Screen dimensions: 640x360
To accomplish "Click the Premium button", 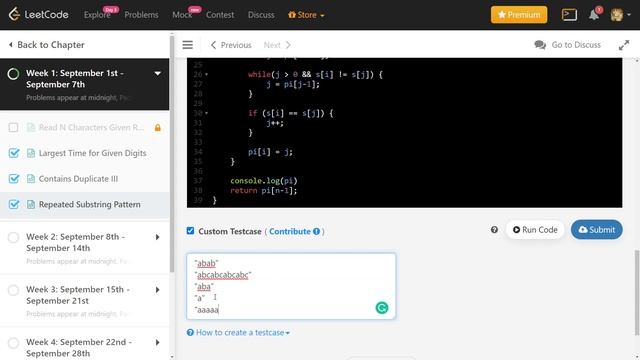I will point(519,15).
